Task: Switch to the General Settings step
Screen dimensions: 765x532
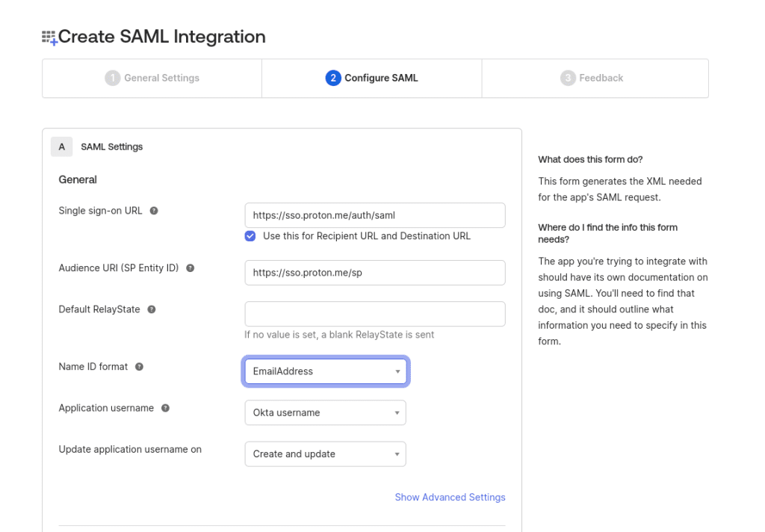Action: [152, 77]
